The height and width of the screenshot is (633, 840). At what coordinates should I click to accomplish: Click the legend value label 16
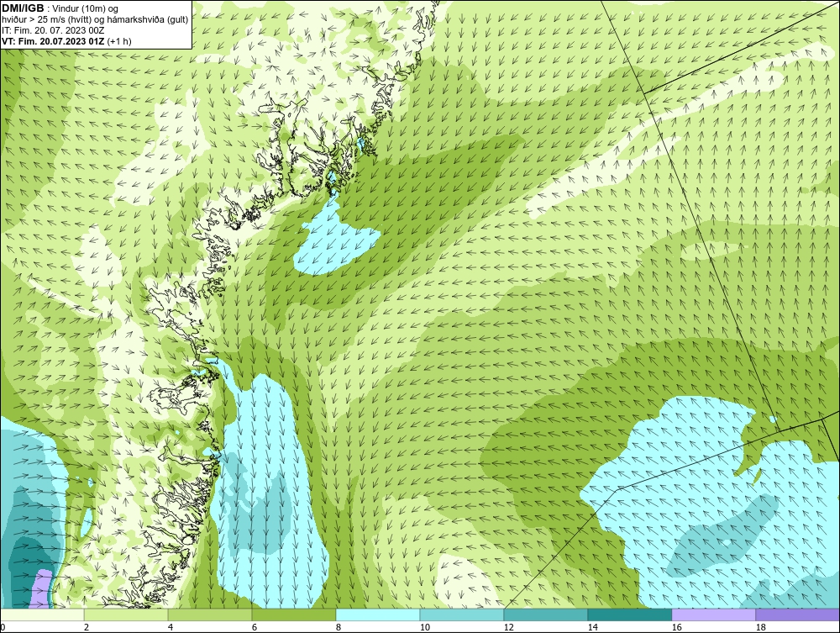[676, 627]
